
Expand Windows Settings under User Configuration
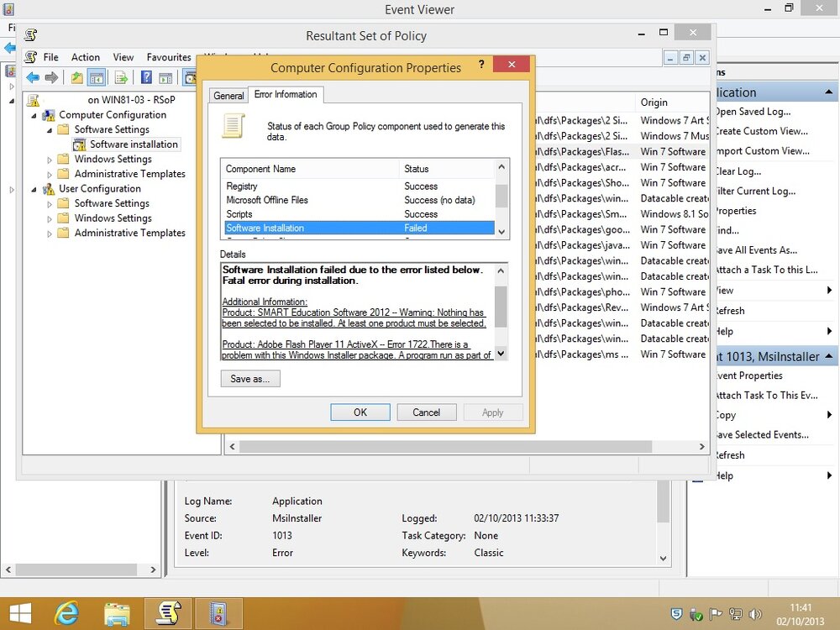(50, 218)
